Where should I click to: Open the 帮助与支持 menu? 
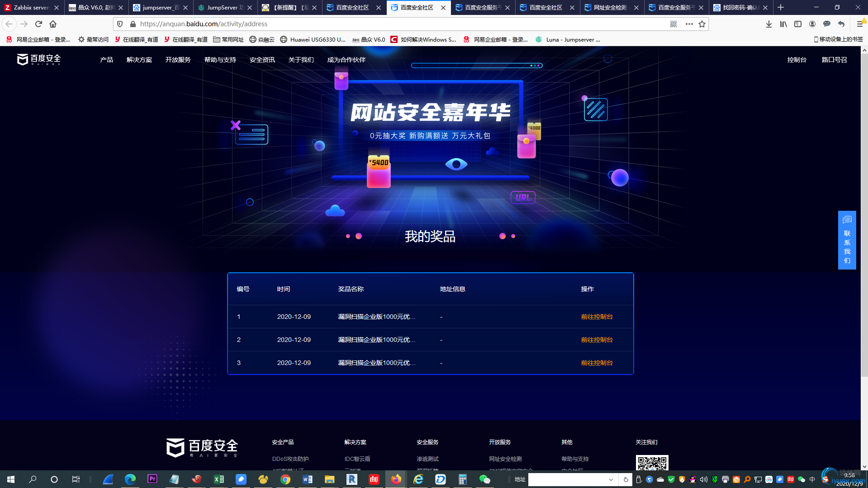[x=220, y=60]
